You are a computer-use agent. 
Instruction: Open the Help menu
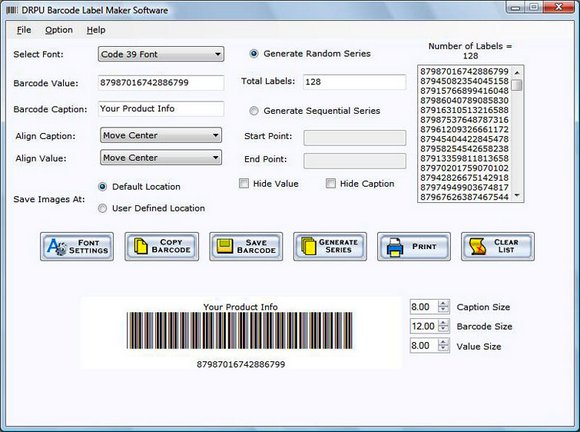click(x=96, y=30)
